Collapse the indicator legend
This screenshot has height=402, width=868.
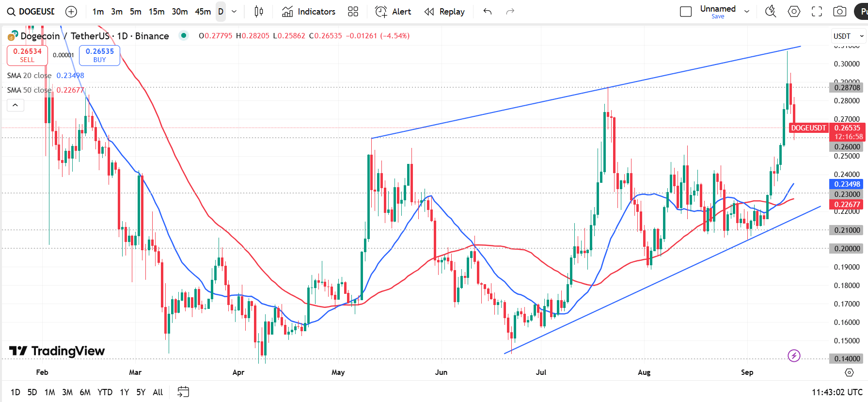(x=16, y=105)
